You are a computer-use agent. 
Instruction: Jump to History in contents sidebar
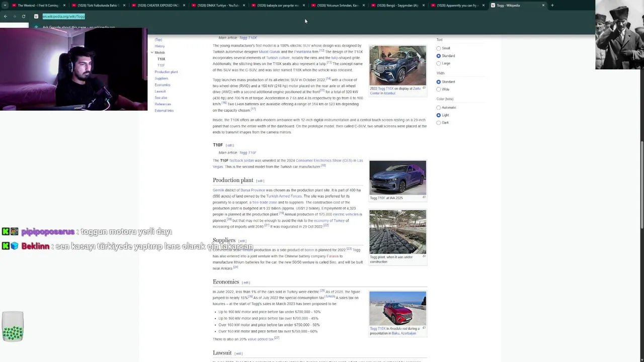(159, 46)
